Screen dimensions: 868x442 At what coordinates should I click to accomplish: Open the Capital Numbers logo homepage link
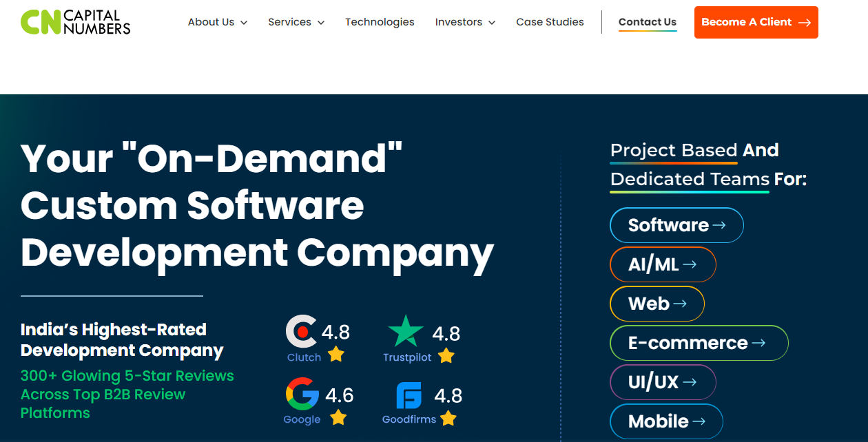click(x=75, y=22)
